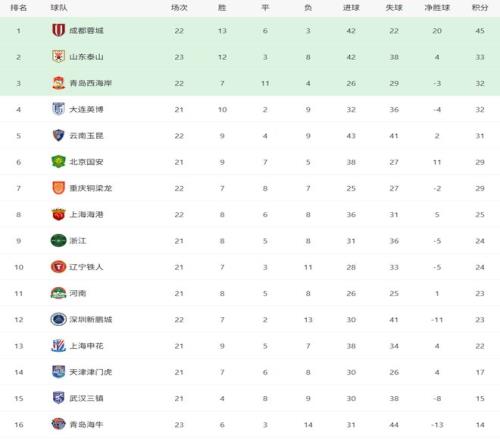Select the 大连英博 club logo

click(x=58, y=109)
